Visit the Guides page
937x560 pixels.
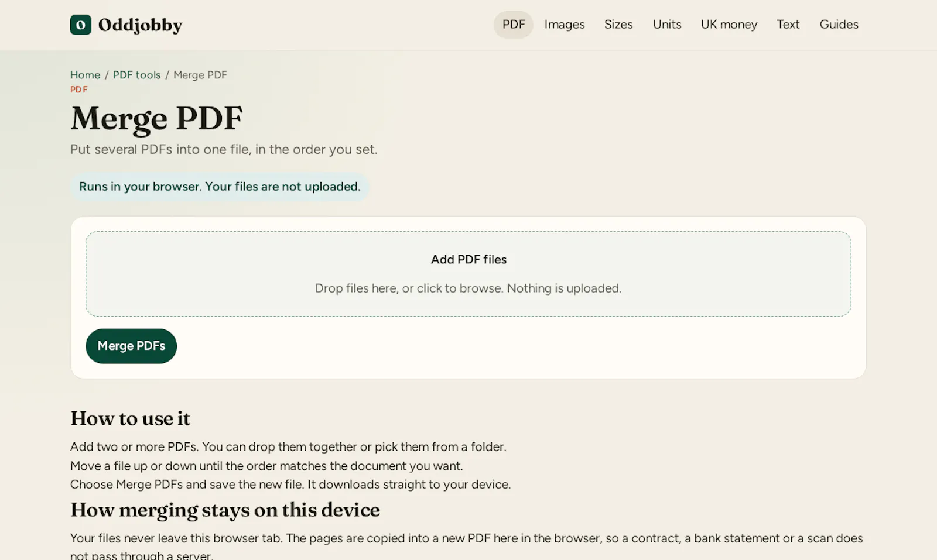839,25
